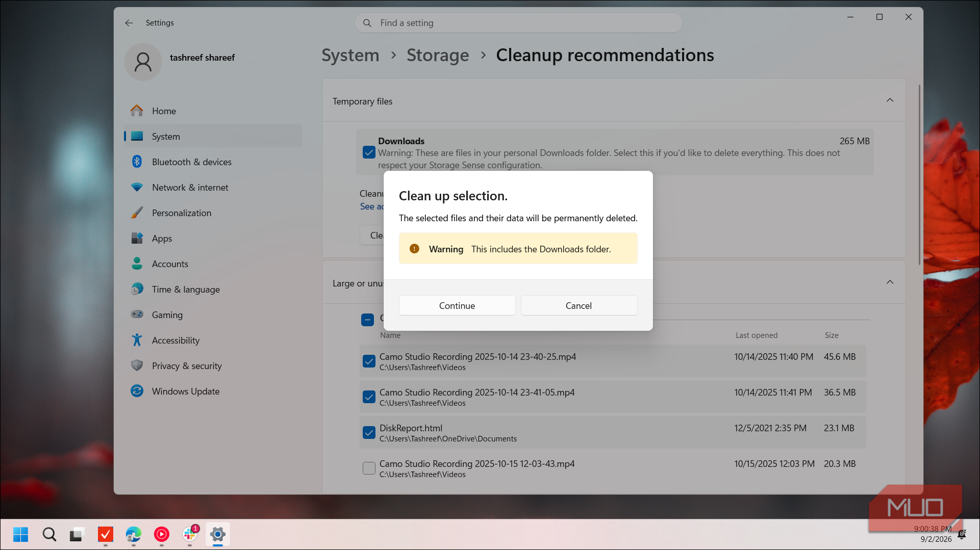Click the Privacy & security shield icon
The image size is (980, 550).
(x=137, y=365)
